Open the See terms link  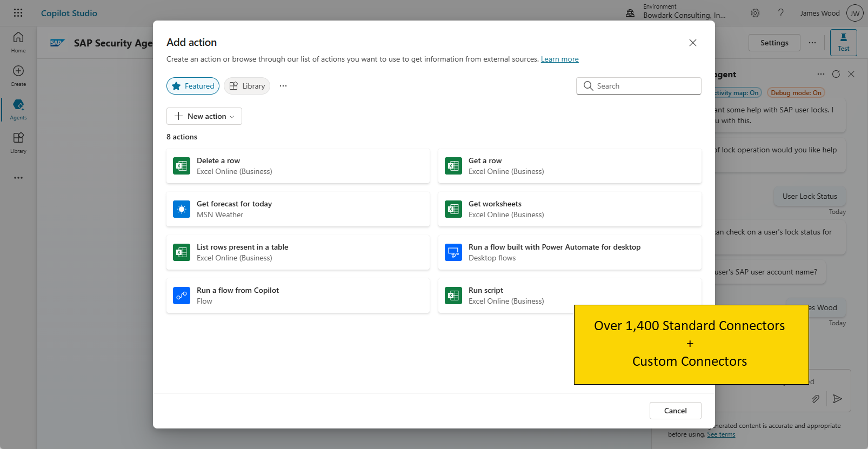click(722, 434)
